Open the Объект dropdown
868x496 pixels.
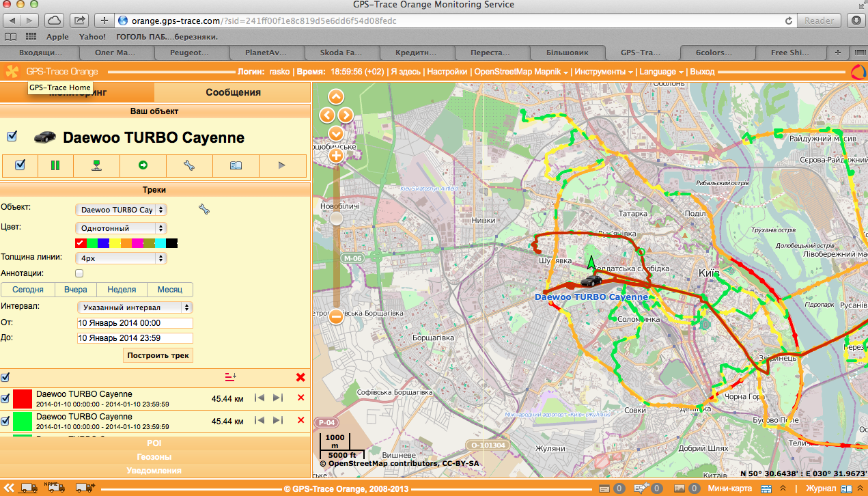[x=121, y=210]
